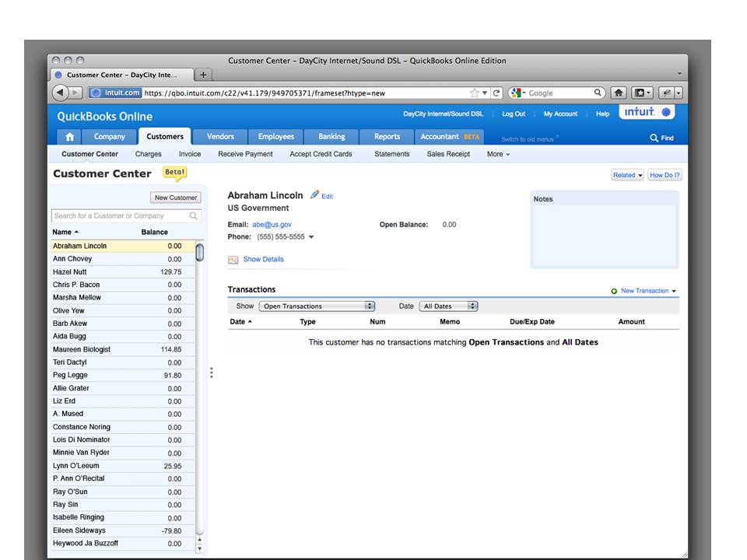This screenshot has width=747, height=560.
Task: Open the Google search engine chooser icon
Action: [x=517, y=93]
